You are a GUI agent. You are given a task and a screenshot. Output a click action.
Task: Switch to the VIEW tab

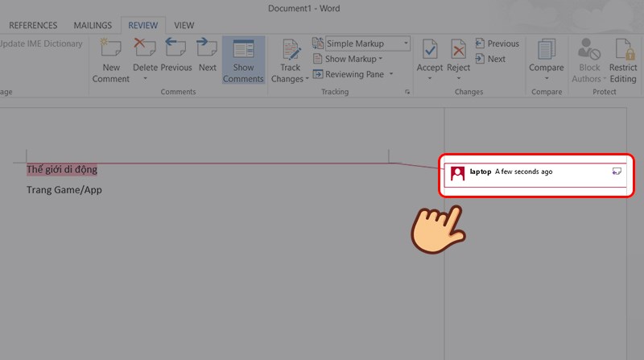(x=184, y=26)
